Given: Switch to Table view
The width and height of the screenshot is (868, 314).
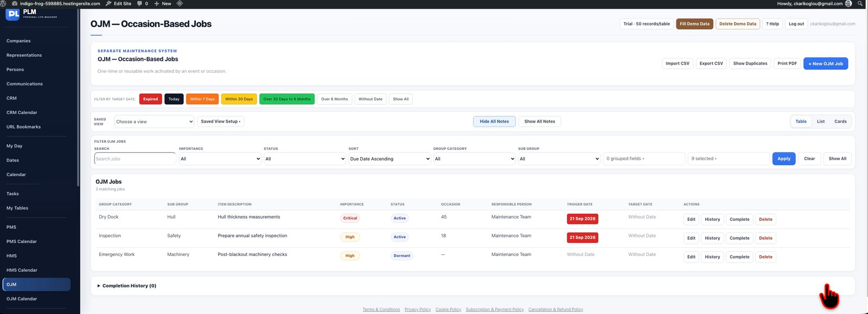Looking at the screenshot, I should tap(801, 121).
